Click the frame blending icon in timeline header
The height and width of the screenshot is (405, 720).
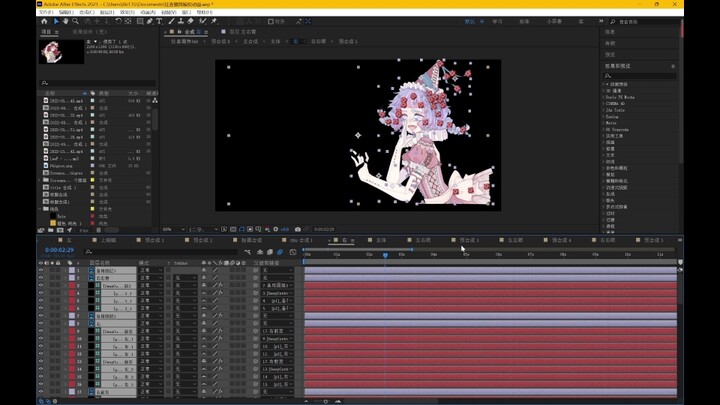(x=270, y=252)
